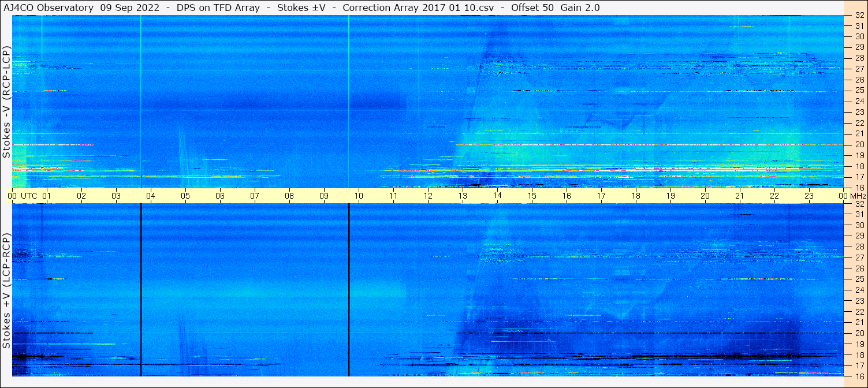Click the 'Stokes -V (RCP-LCP)' axis label
Viewport: 868px width, 388px height.
click(6, 102)
